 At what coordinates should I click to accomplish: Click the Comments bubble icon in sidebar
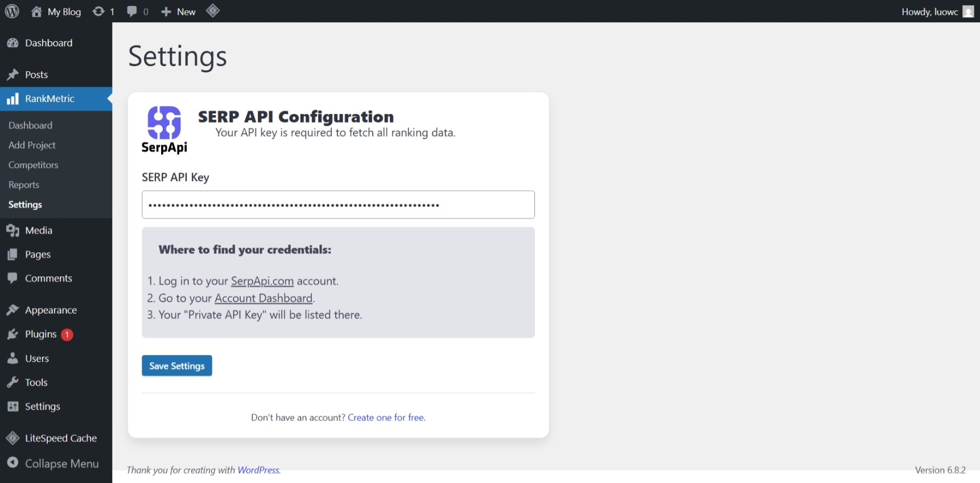(13, 278)
